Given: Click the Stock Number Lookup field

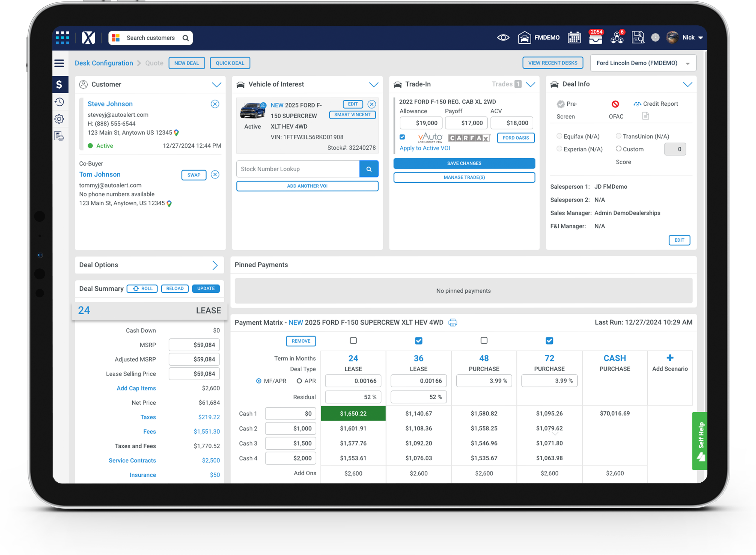Looking at the screenshot, I should point(297,169).
